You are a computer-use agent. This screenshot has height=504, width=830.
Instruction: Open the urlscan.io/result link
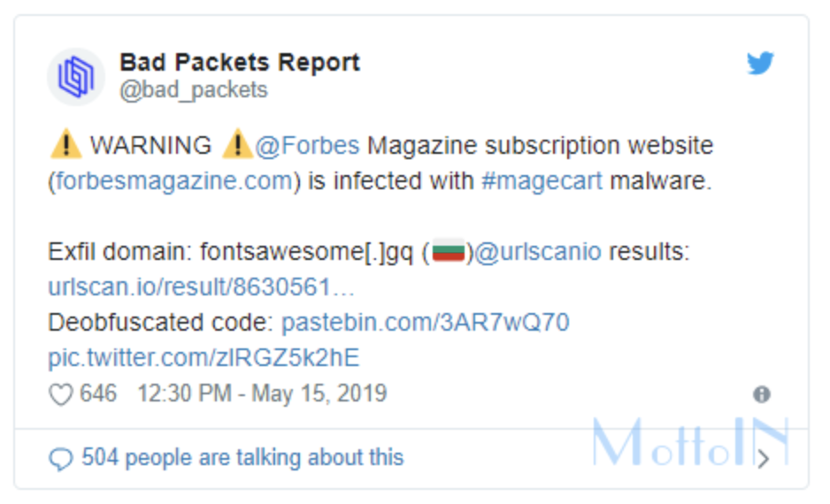point(201,287)
